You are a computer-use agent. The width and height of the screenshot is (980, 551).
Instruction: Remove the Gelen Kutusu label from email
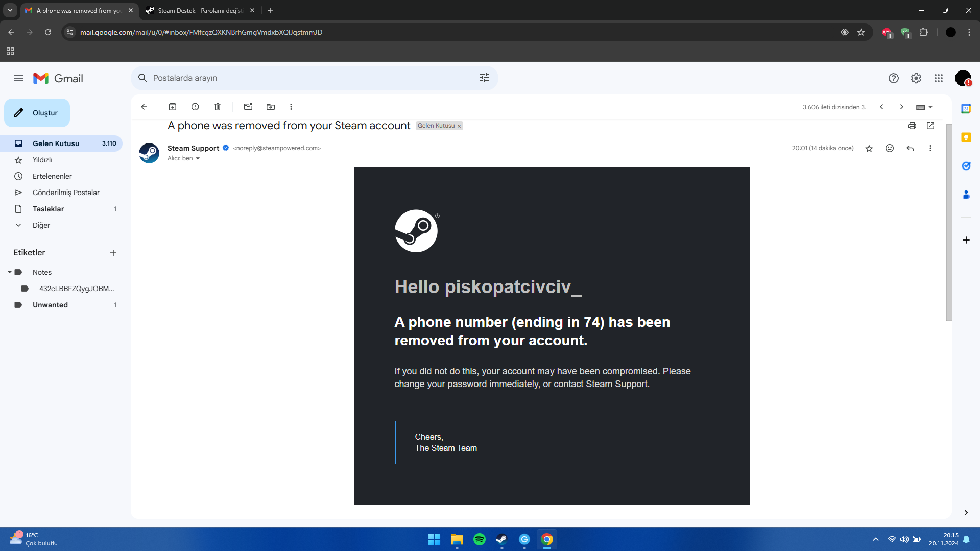[459, 126]
